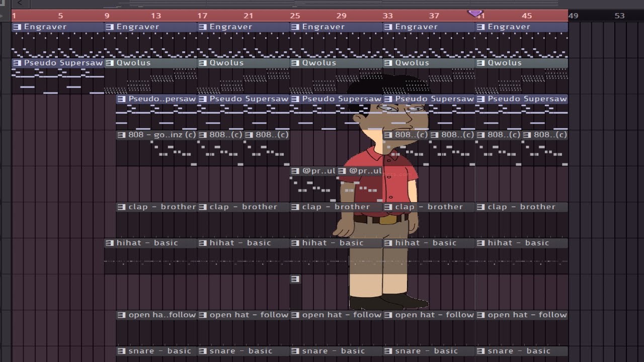Select the '808..(c)' clip title at bar 21

tap(272, 135)
